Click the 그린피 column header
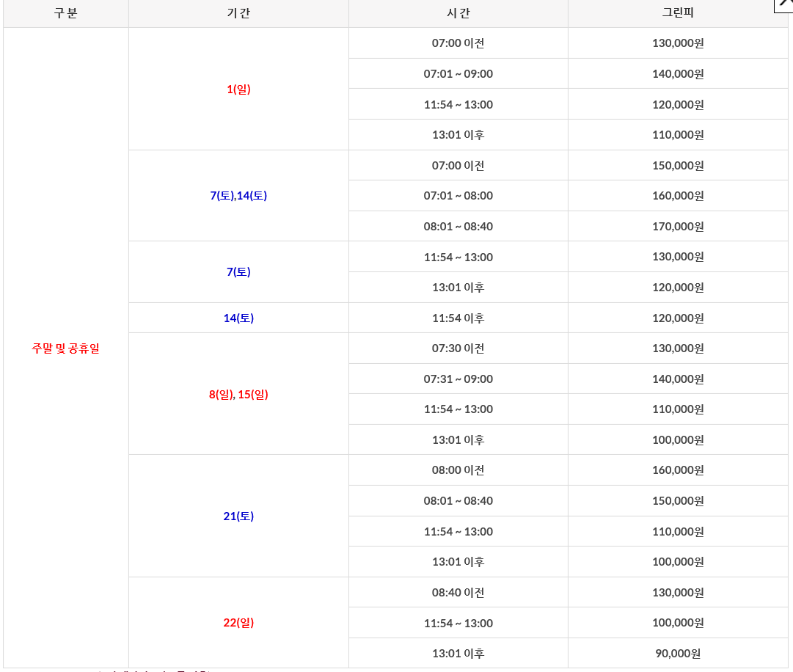 [678, 13]
